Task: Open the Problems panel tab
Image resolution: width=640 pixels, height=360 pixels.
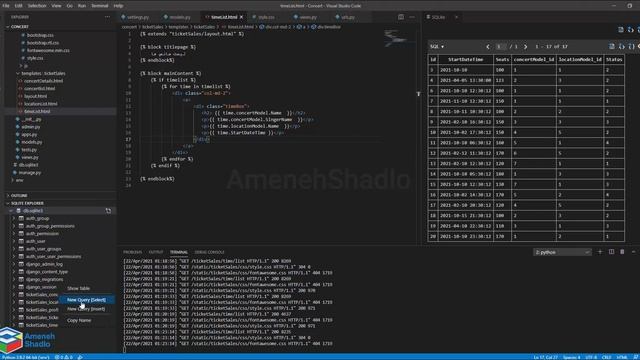Action: point(132,252)
